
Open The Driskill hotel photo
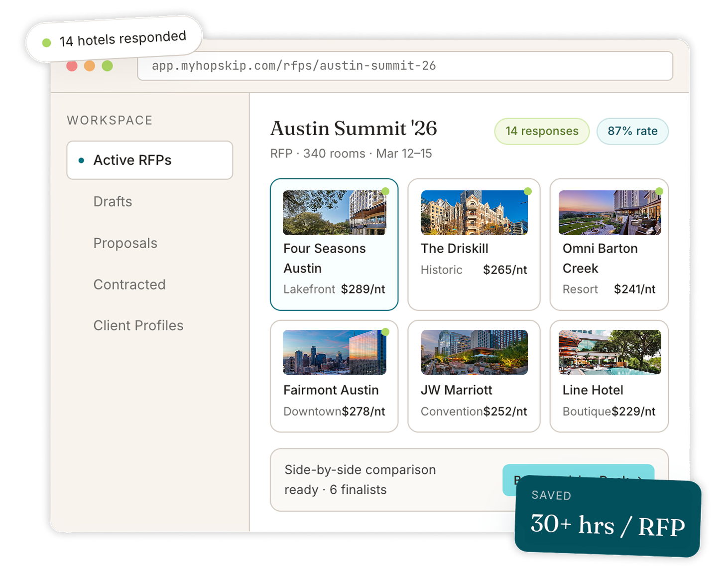474,213
